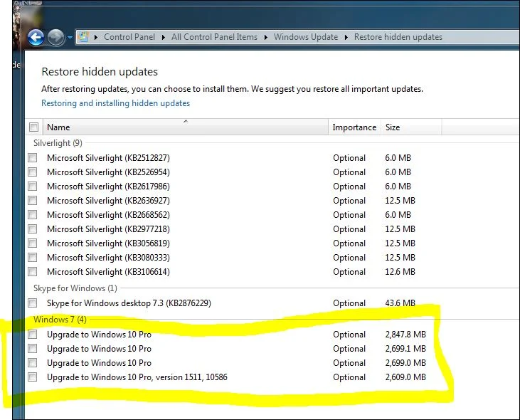Check Skype for Windows desktop 7.3 (KB2876229)

33,303
